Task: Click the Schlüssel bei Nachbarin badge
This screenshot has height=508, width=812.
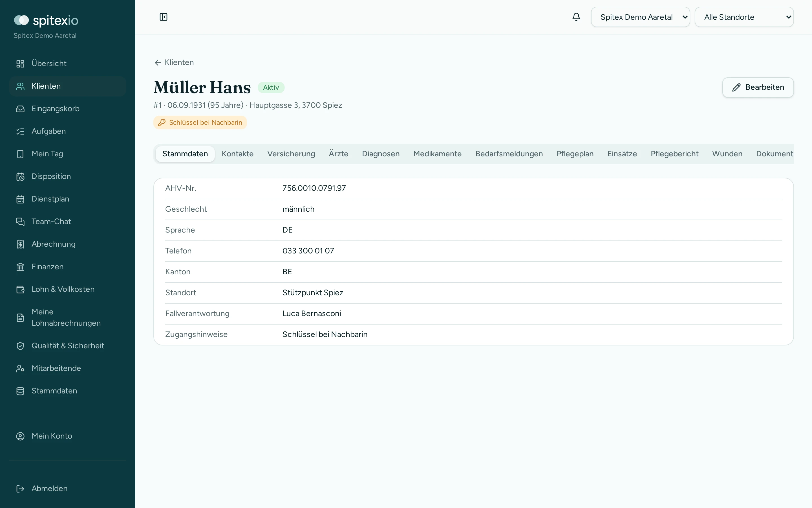Action: tap(200, 123)
